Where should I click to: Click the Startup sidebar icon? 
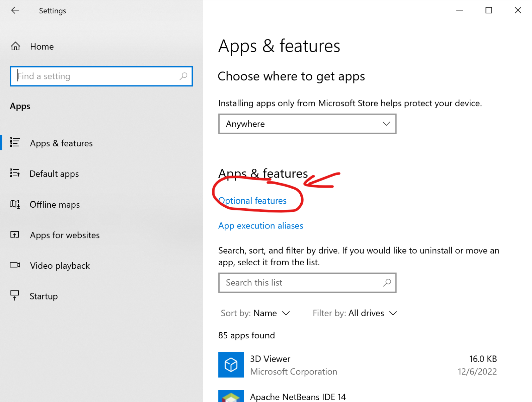coord(15,296)
